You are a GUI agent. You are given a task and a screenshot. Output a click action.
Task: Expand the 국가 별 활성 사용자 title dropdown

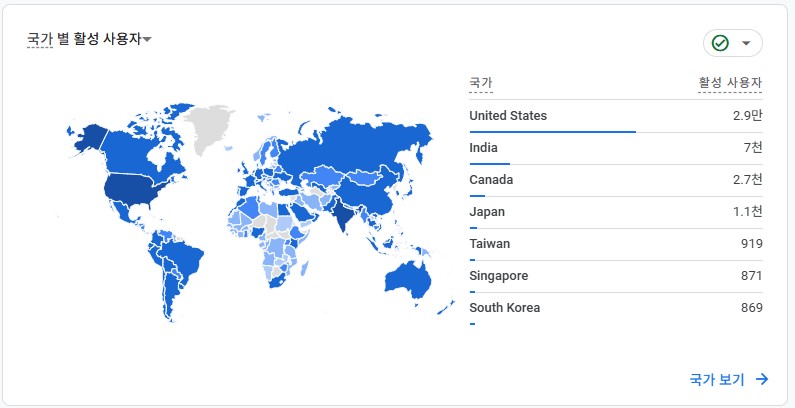(x=147, y=40)
